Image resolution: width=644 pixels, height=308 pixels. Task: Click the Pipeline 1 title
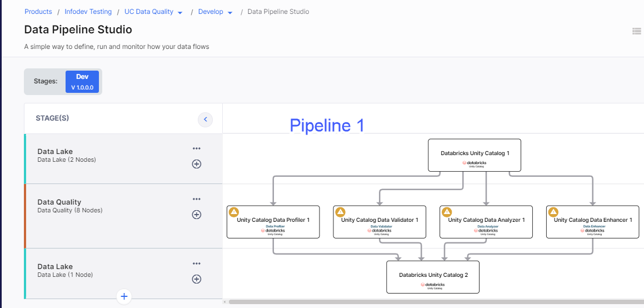[327, 125]
